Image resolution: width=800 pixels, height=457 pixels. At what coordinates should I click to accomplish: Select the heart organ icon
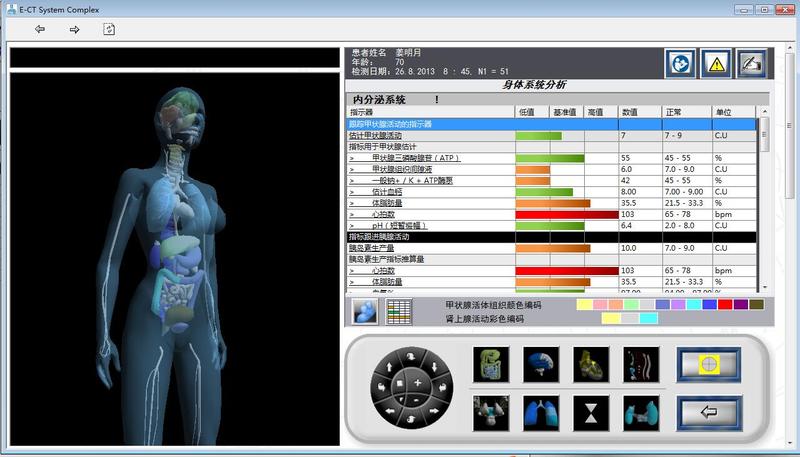pos(590,363)
